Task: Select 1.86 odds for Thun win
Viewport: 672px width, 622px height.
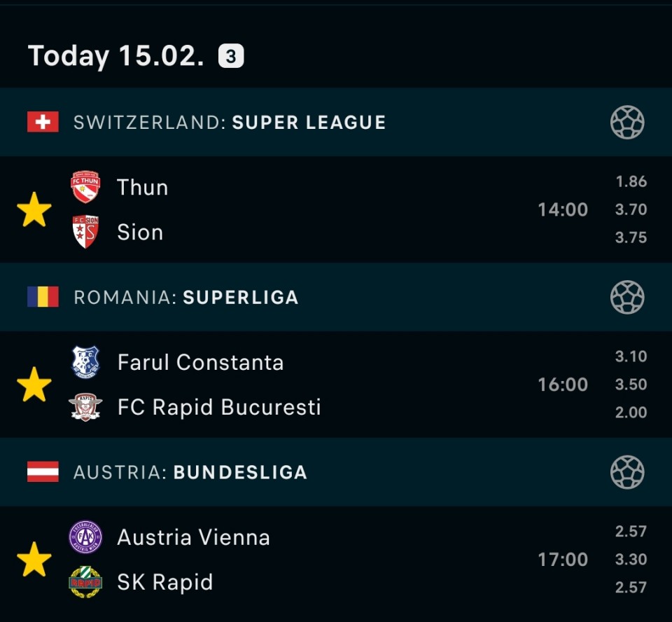Action: pos(631,181)
